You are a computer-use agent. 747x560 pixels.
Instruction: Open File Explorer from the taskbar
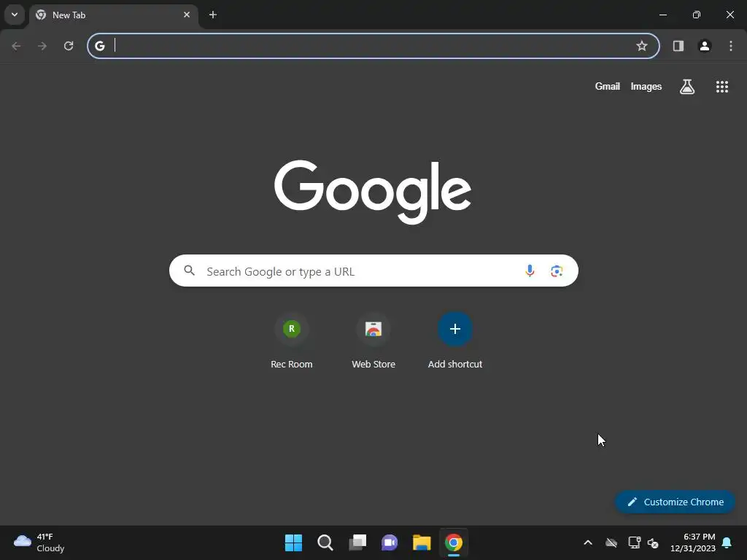(x=422, y=542)
